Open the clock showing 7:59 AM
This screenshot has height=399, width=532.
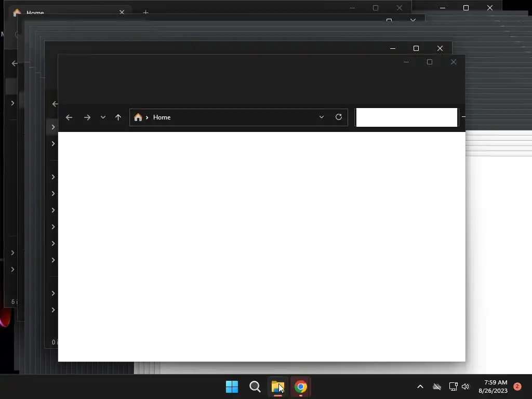click(493, 387)
